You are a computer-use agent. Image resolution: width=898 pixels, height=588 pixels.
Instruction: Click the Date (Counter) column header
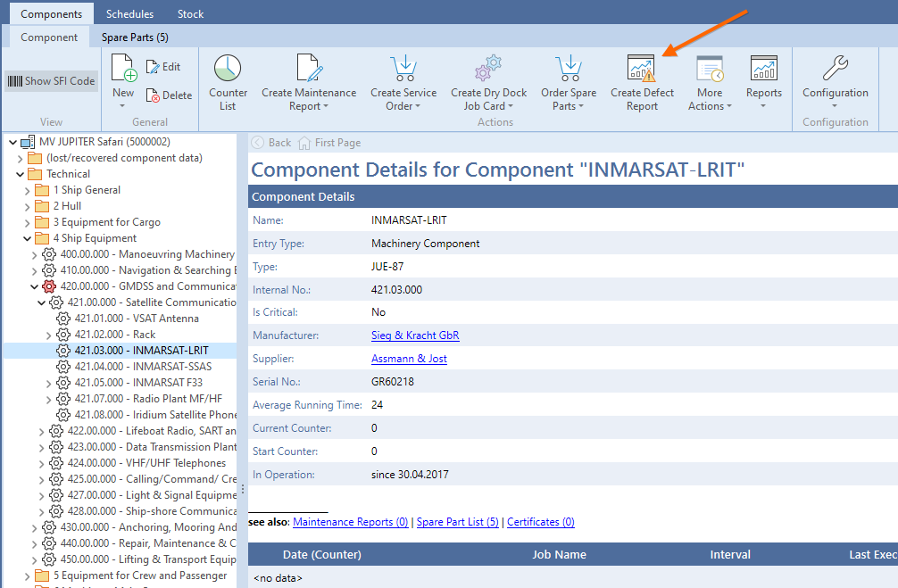coord(322,554)
